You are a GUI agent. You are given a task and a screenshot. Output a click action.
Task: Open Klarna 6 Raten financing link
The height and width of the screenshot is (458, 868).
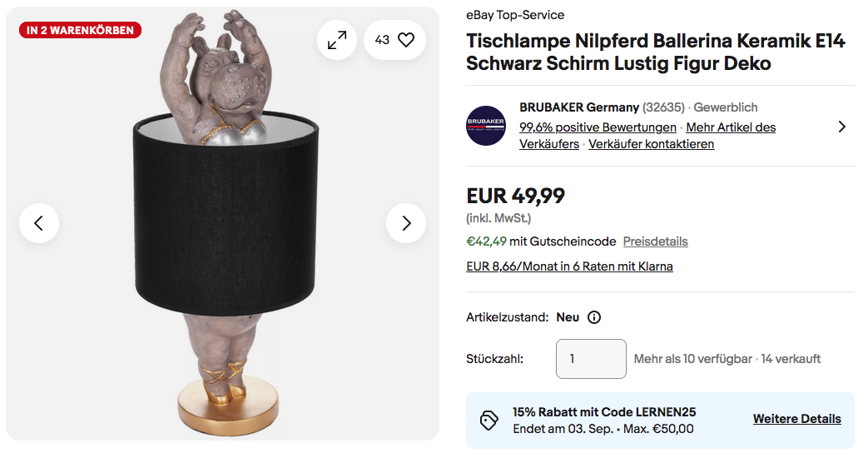[x=569, y=266]
